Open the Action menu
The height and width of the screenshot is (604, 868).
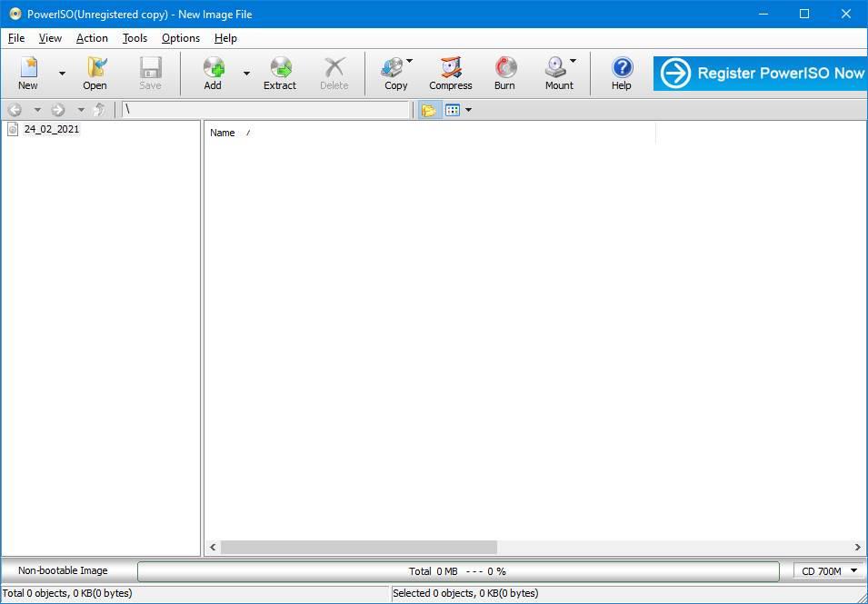pyautogui.click(x=92, y=38)
